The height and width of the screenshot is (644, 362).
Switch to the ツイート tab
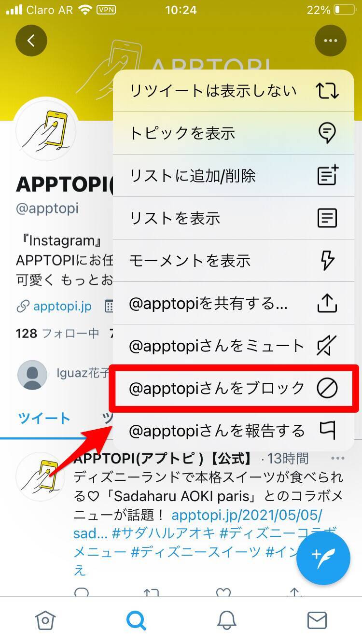44,418
